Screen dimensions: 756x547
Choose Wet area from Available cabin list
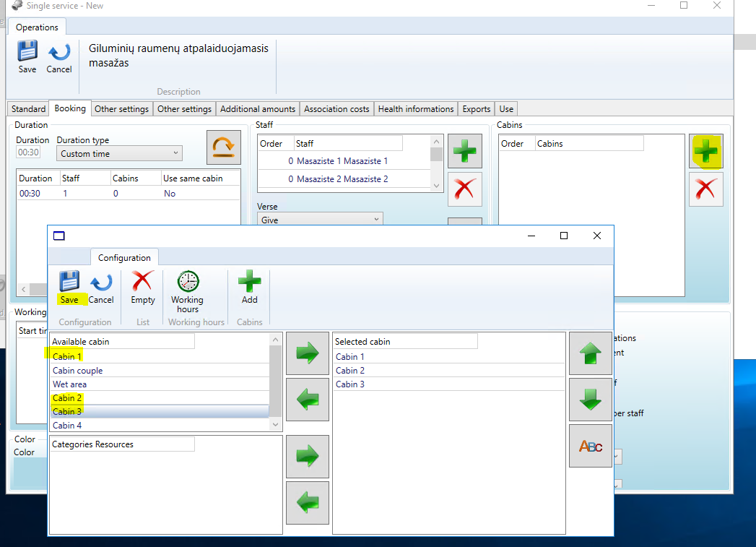160,384
